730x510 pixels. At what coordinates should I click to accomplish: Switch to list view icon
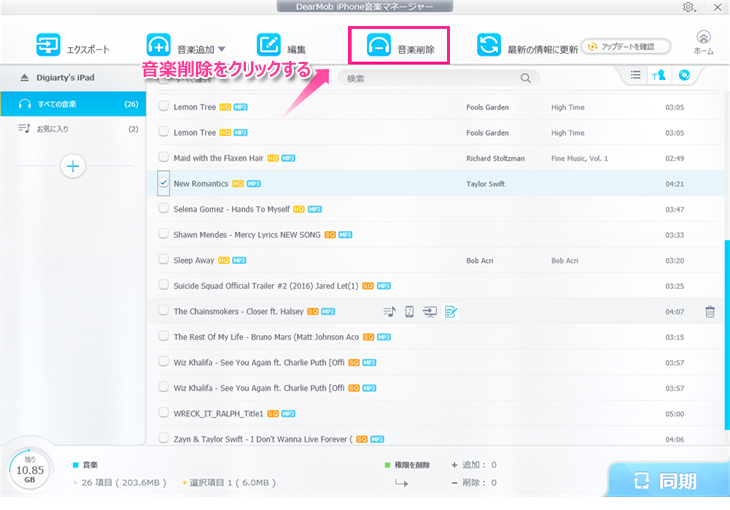click(635, 75)
